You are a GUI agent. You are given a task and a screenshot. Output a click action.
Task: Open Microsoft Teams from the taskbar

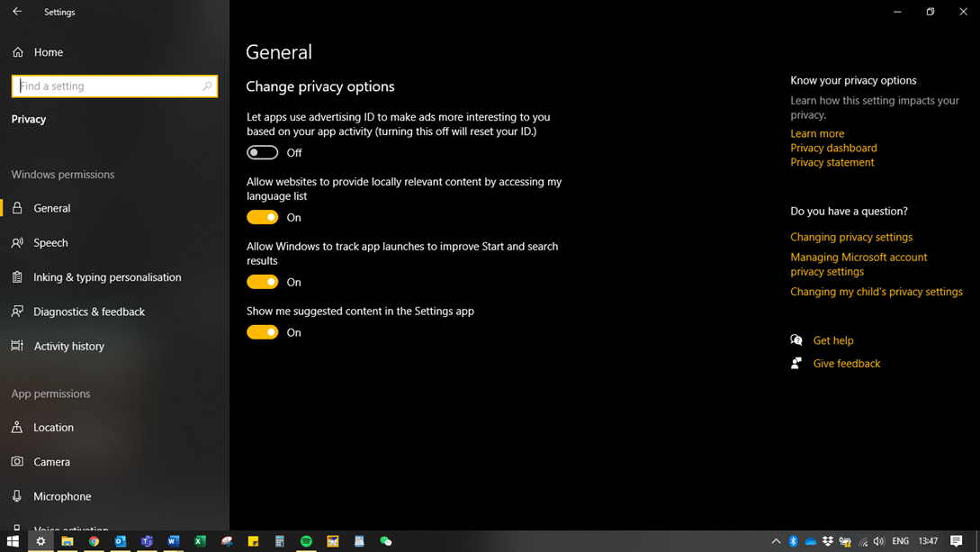click(147, 541)
